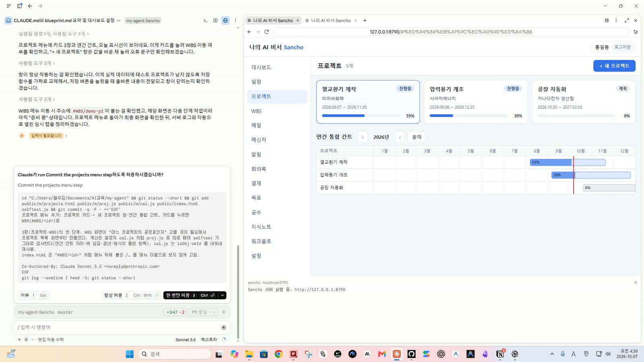Click 항상 허용 to always allow
The image size is (644, 362).
coord(131,295)
